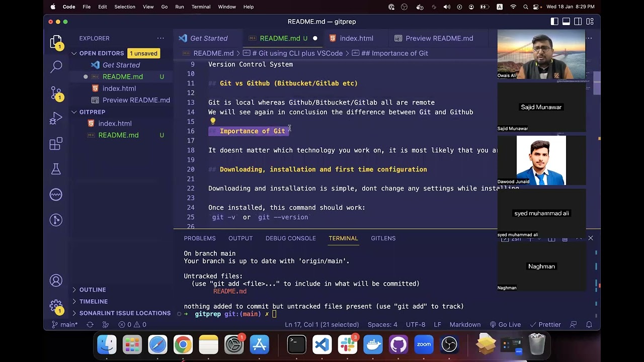The image size is (644, 362).
Task: Open the Extensions view
Action: 56,144
